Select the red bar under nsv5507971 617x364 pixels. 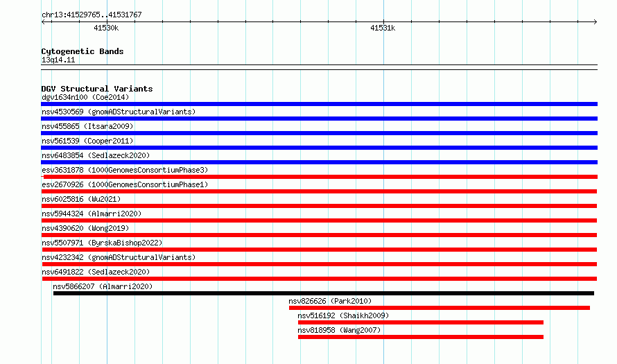319,250
